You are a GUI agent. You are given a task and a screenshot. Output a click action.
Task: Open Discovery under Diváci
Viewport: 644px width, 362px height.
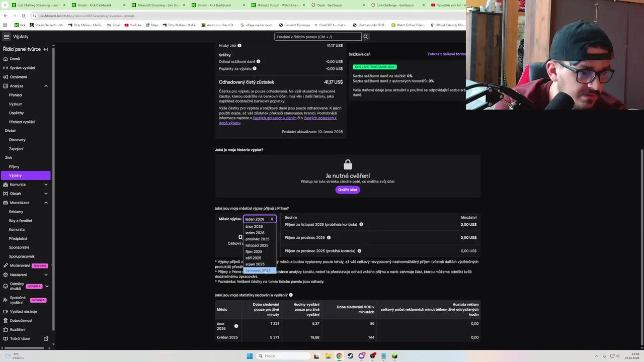point(17,140)
